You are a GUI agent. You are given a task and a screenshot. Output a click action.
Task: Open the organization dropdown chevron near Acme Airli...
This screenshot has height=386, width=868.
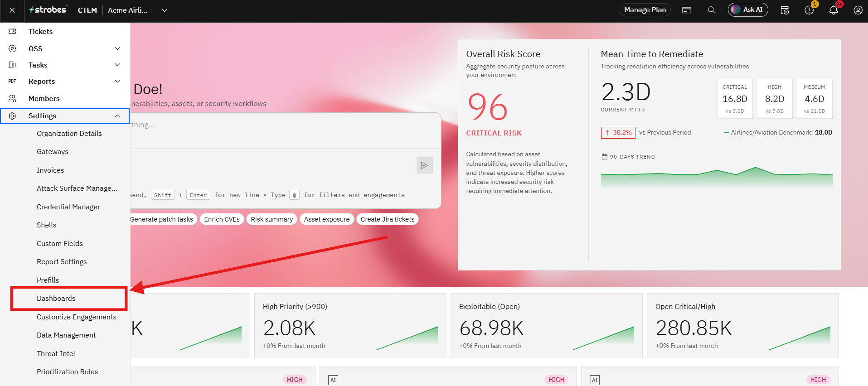165,10
